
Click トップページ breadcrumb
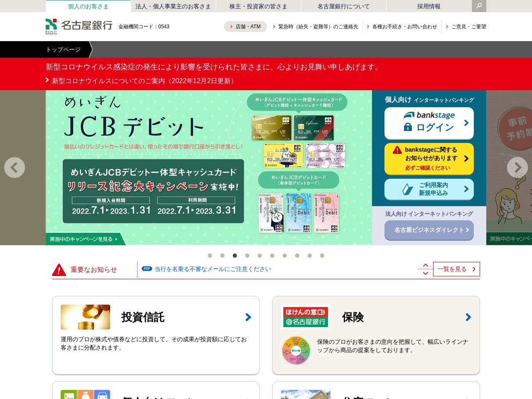[63, 49]
